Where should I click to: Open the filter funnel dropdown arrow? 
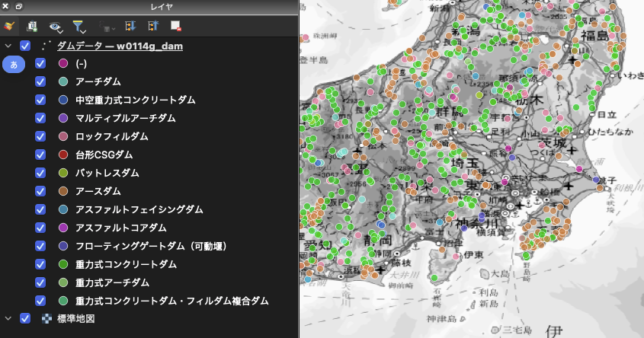pos(83,30)
